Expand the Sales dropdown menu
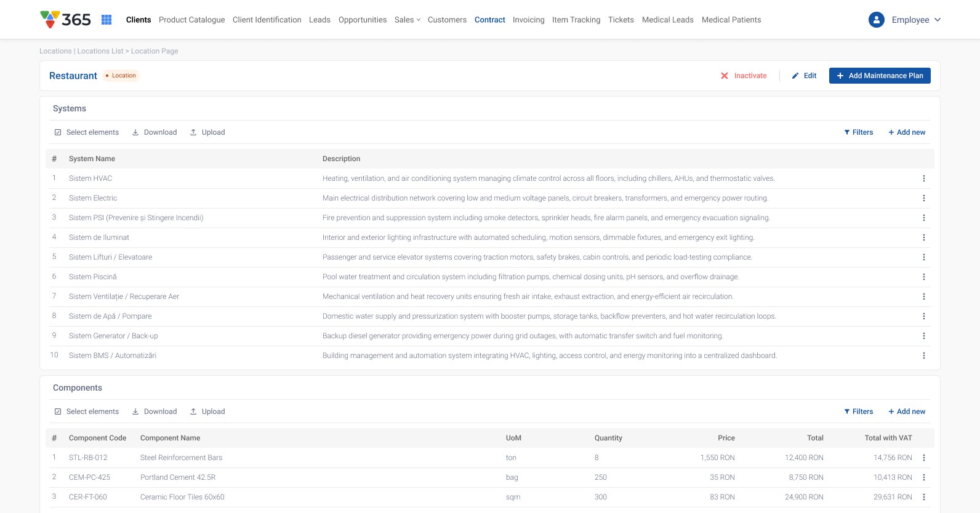980x513 pixels. pos(408,20)
